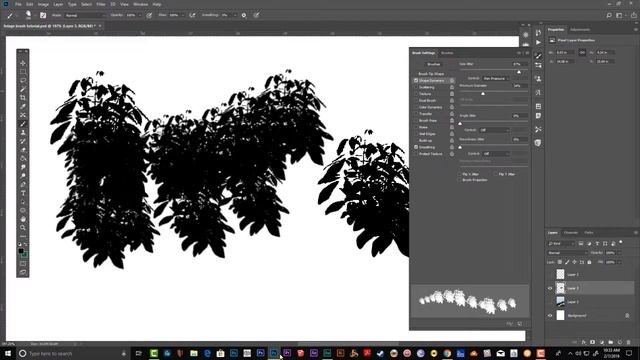Toggle the brush settings panel icon in options bar
This screenshot has height=360, width=640.
(43, 15)
